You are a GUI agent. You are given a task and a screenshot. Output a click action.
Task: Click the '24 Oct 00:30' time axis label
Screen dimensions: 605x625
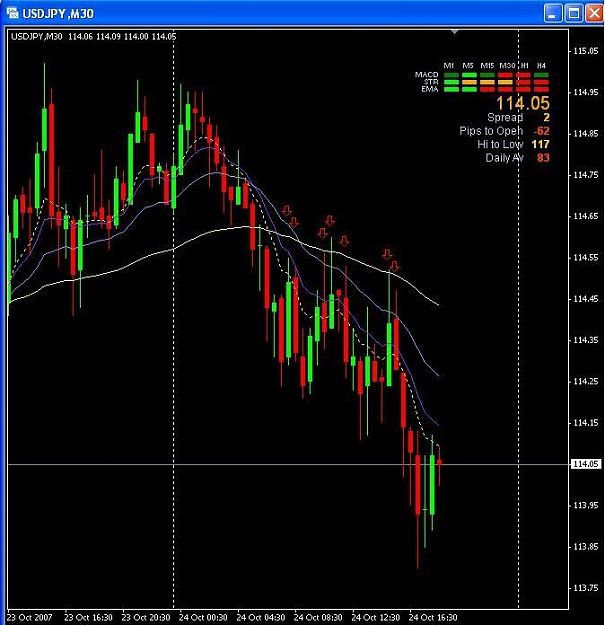point(203,617)
